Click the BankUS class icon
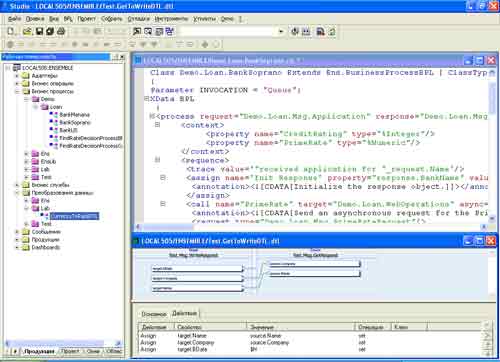Screen dimensions: 500x362 54,130
